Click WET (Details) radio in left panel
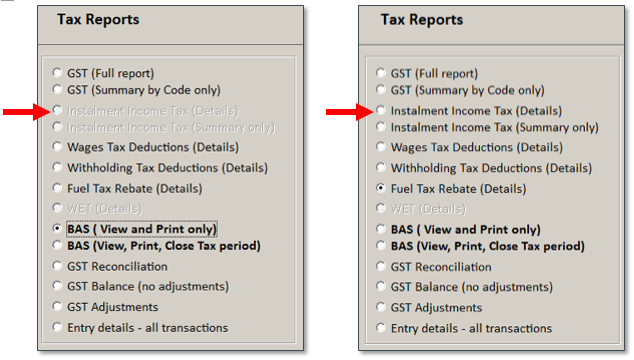Image resolution: width=634 pixels, height=360 pixels. (x=57, y=208)
